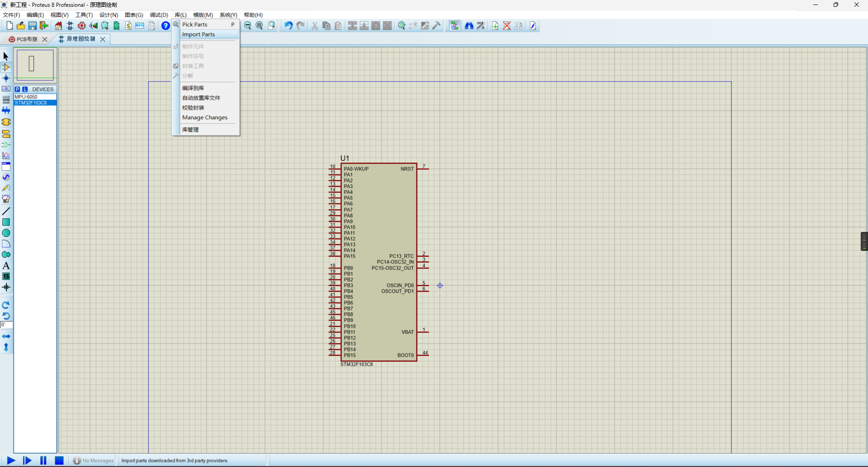Select the Probe Mode tool
The height and width of the screenshot is (467, 868).
pyautogui.click(x=6, y=188)
